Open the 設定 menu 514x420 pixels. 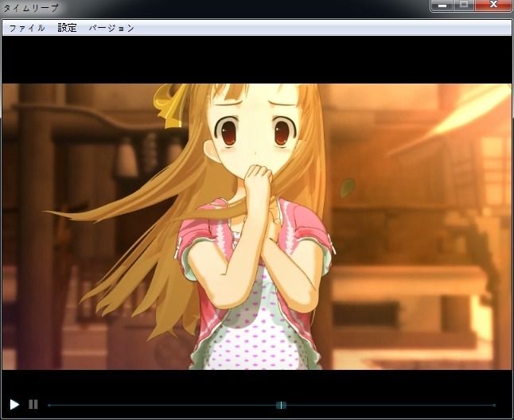67,28
